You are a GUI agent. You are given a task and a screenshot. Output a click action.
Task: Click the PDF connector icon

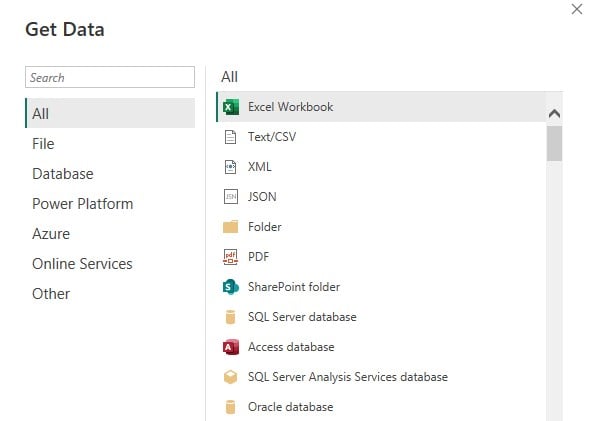tap(230, 257)
